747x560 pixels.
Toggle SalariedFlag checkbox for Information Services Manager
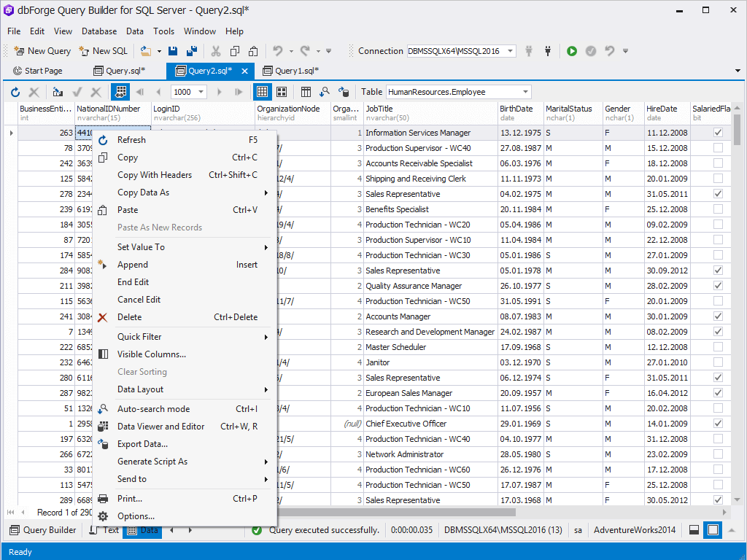pos(718,133)
